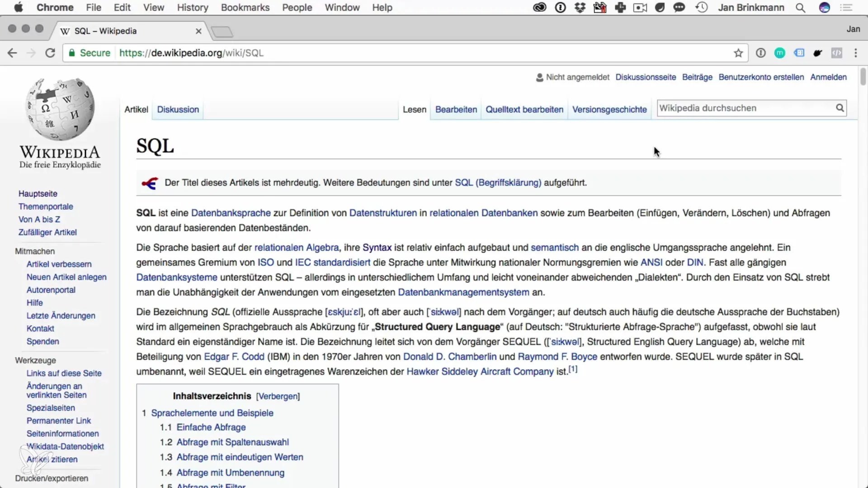Image resolution: width=868 pixels, height=488 pixels.
Task: Open Hawker Siddeley Aircraft Company link
Action: 480,371
